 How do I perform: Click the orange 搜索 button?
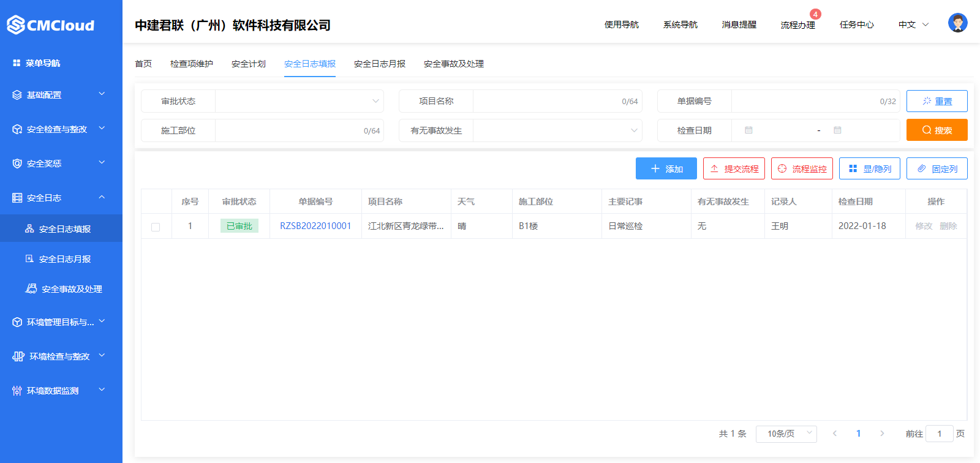click(x=937, y=130)
